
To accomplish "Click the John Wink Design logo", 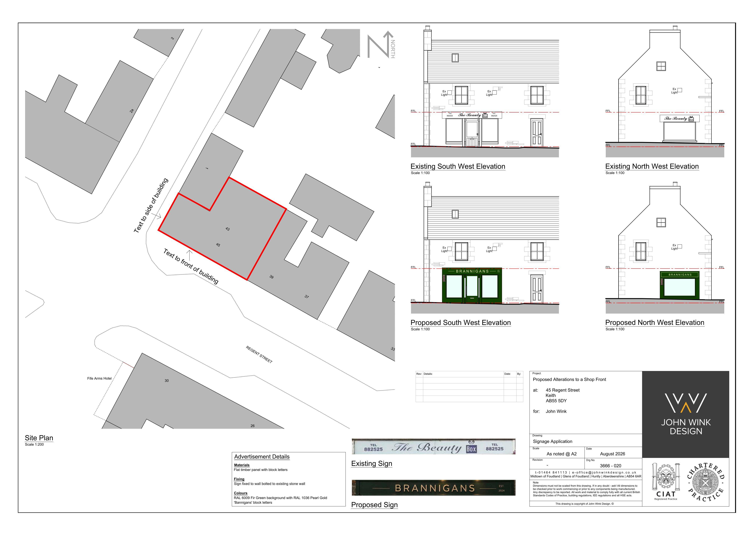I will (x=685, y=414).
